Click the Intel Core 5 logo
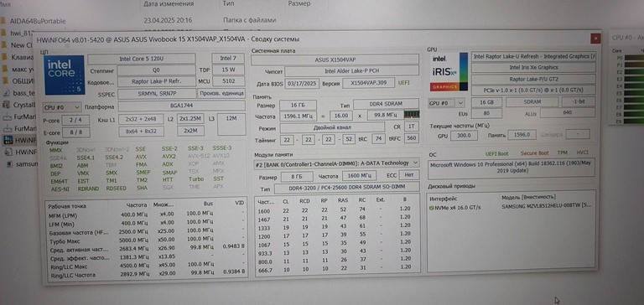Viewport: 644px width, 305px height. click(x=64, y=75)
